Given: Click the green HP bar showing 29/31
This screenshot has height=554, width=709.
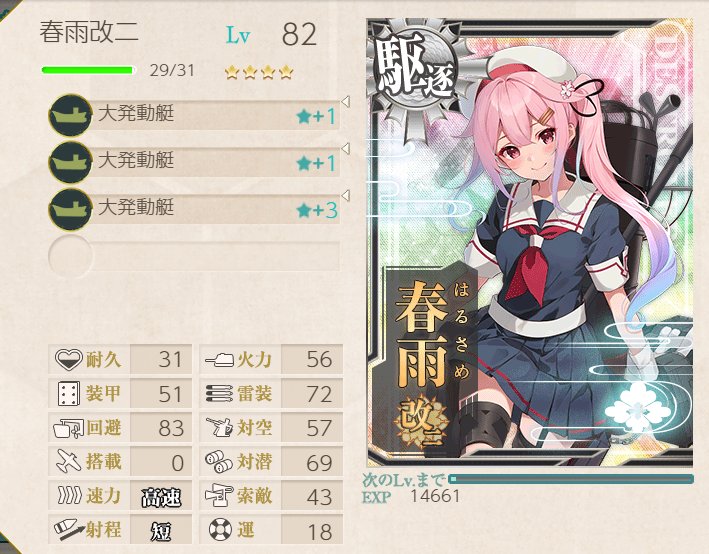Looking at the screenshot, I should (88, 70).
